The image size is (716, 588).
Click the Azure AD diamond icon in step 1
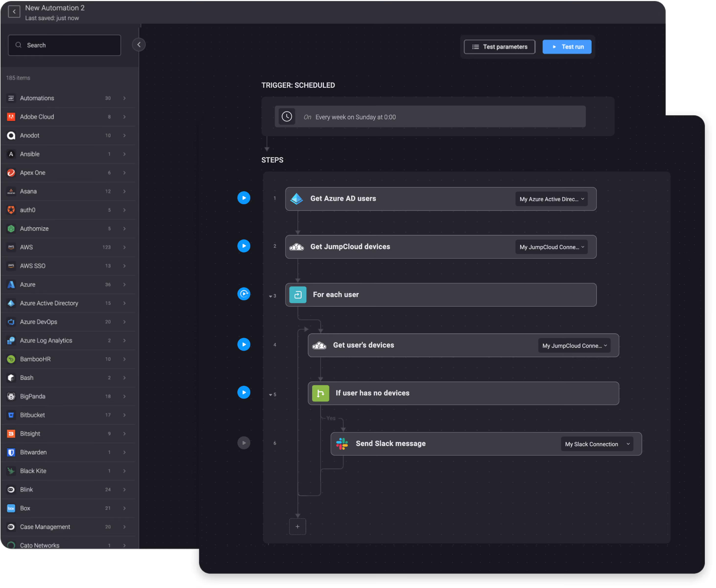[x=297, y=199]
